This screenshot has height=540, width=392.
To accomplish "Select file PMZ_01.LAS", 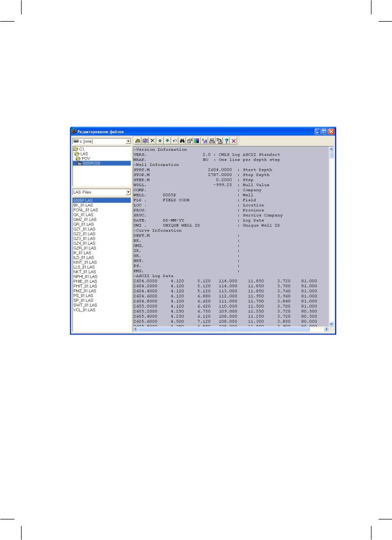I will point(85,291).
